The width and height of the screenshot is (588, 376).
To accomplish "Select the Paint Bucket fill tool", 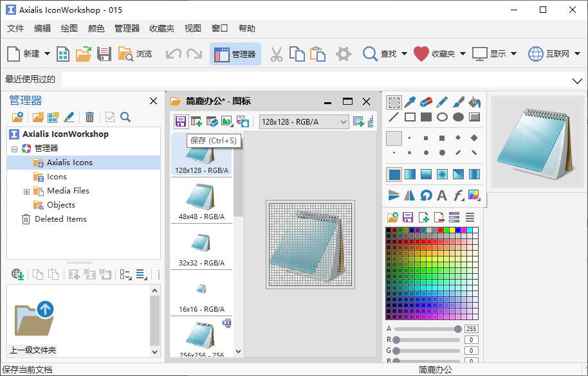I will [x=474, y=102].
